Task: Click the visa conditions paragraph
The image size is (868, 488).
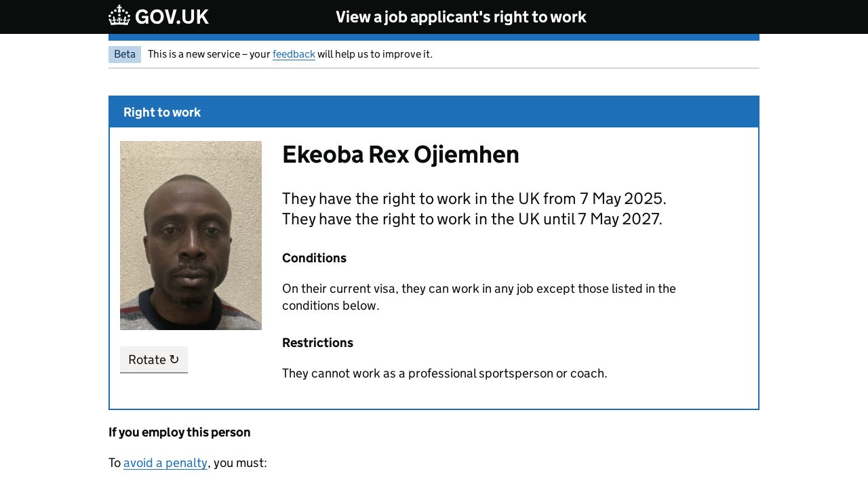Action: pyautogui.click(x=479, y=297)
